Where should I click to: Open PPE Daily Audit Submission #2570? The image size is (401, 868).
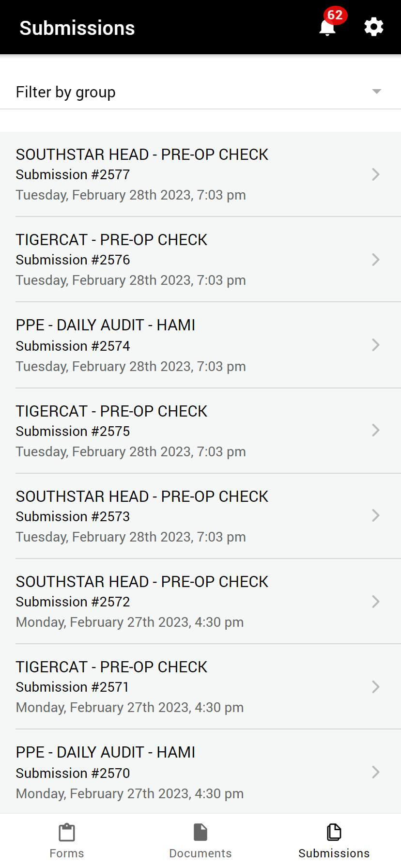click(x=200, y=772)
